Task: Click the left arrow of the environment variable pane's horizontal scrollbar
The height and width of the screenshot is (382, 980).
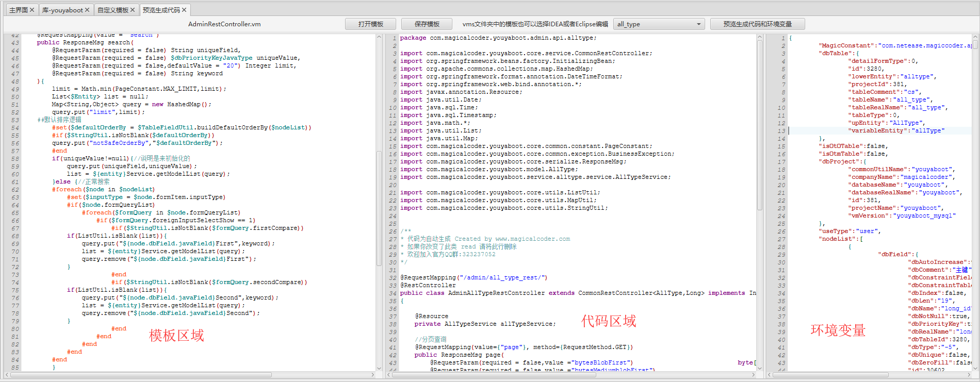Action: [x=769, y=375]
